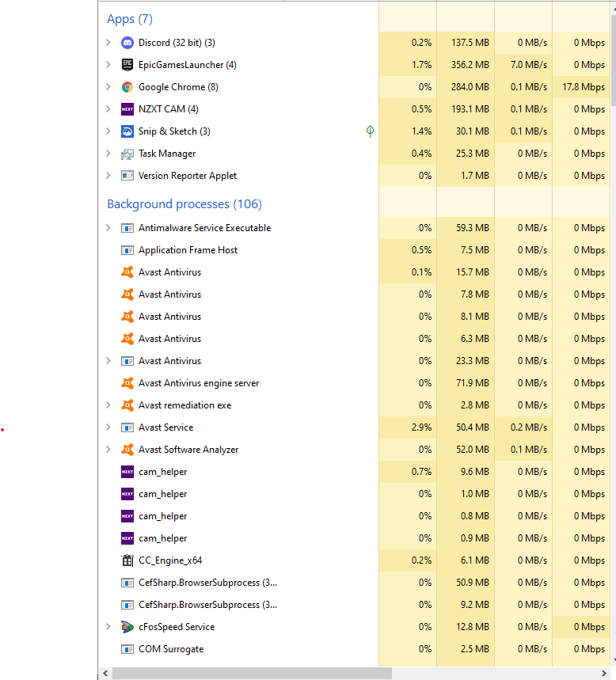Click the CC_Engine_x64 icon
616x680 pixels.
pyautogui.click(x=127, y=560)
